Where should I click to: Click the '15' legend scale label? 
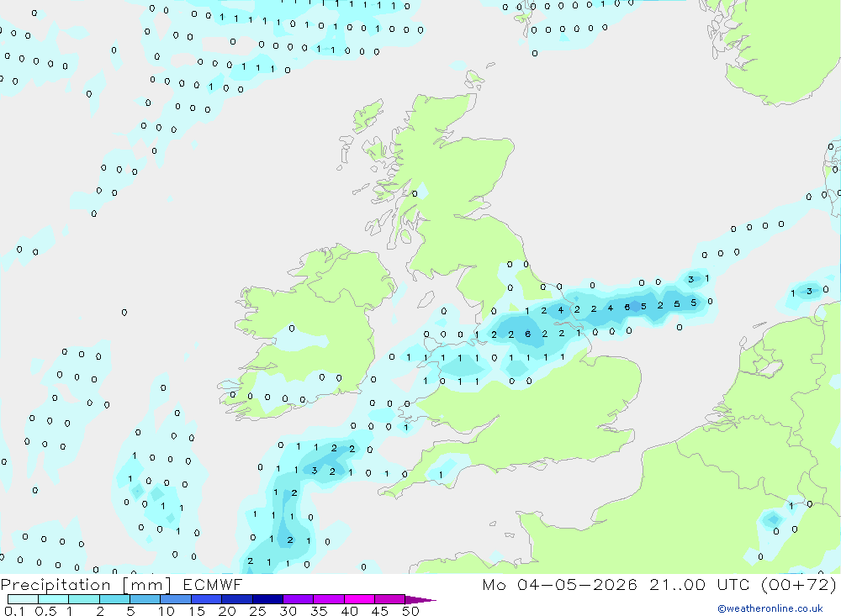[x=197, y=611]
